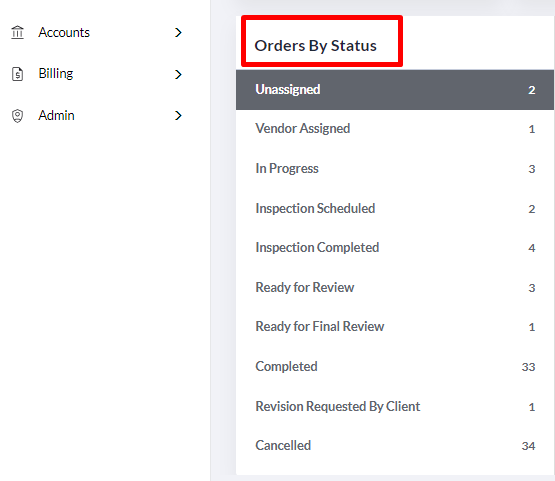This screenshot has height=481, width=555.
Task: Select the Unassigned orders row
Action: pyautogui.click(x=395, y=90)
